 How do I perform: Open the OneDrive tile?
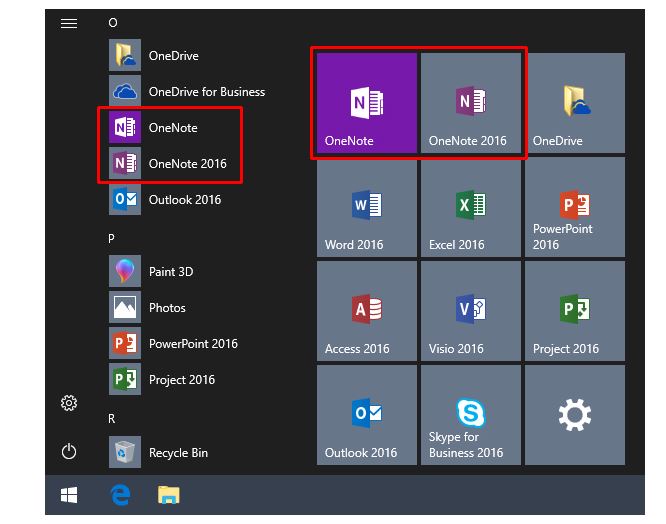tap(575, 103)
